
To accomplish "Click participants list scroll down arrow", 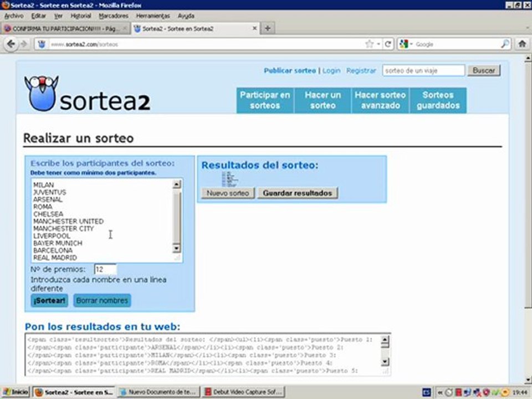I will (x=176, y=248).
